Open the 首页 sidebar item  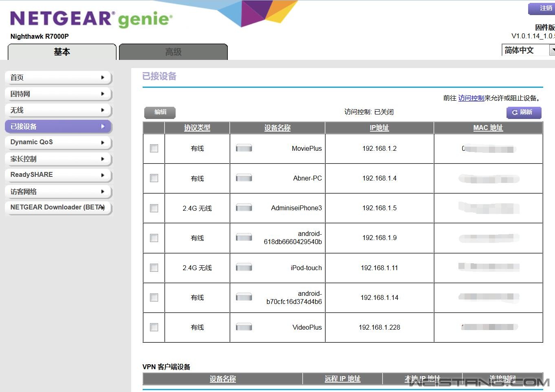[58, 77]
